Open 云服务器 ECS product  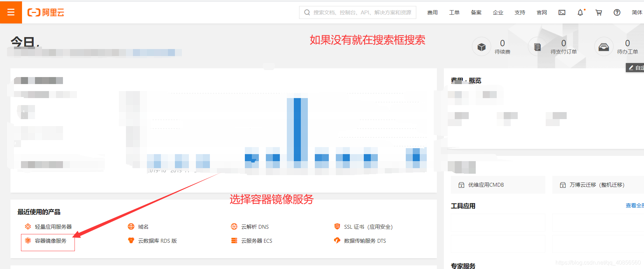click(257, 241)
